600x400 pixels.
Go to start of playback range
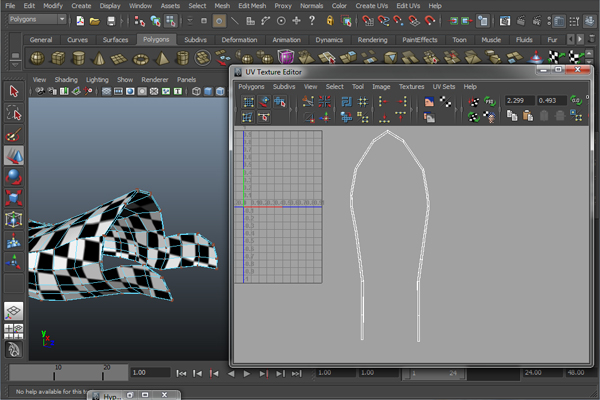point(181,374)
